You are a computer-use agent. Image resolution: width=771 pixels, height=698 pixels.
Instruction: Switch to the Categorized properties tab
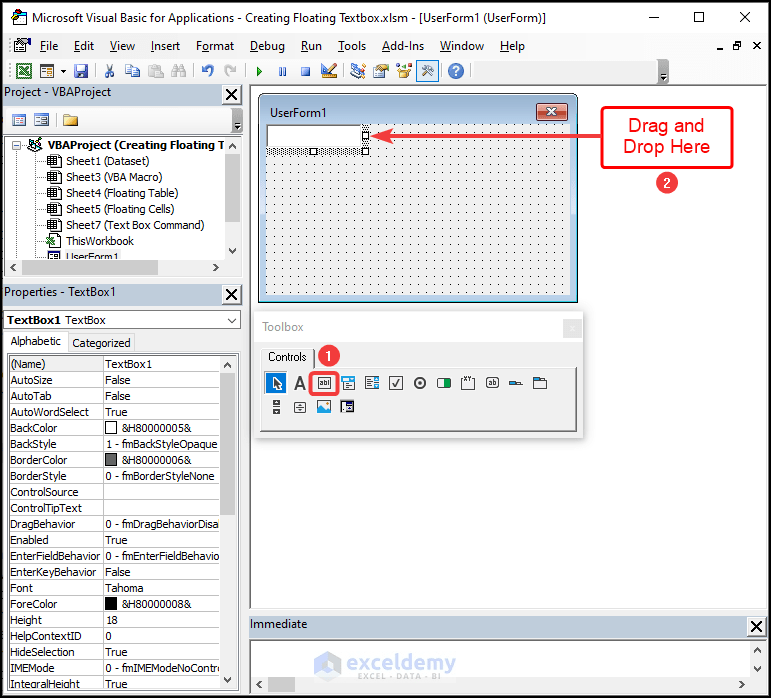coord(101,343)
